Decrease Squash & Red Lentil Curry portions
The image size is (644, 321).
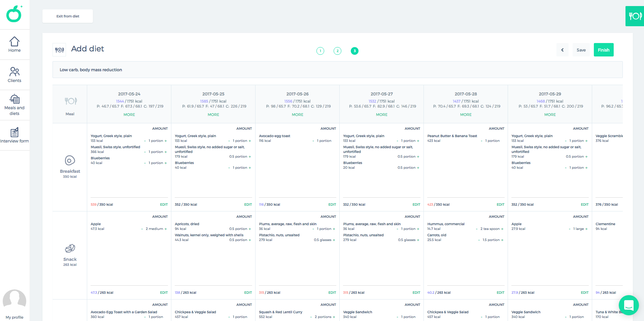point(311,317)
